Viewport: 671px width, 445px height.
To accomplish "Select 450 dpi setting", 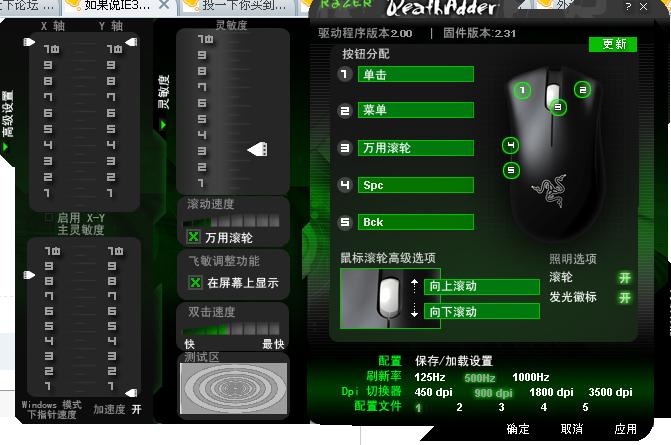I will [x=433, y=392].
